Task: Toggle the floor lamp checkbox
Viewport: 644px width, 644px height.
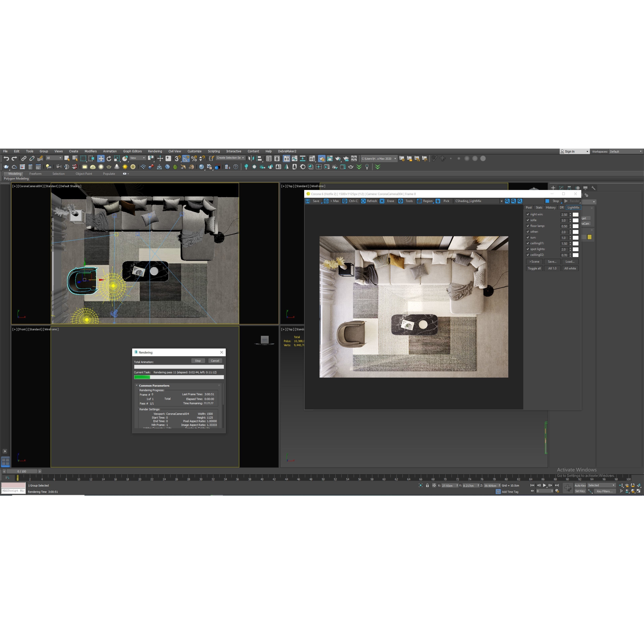Action: pos(528,226)
